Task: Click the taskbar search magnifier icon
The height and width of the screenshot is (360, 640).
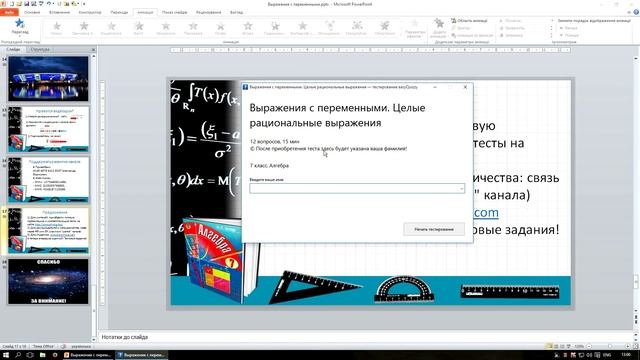Action: pos(18,355)
